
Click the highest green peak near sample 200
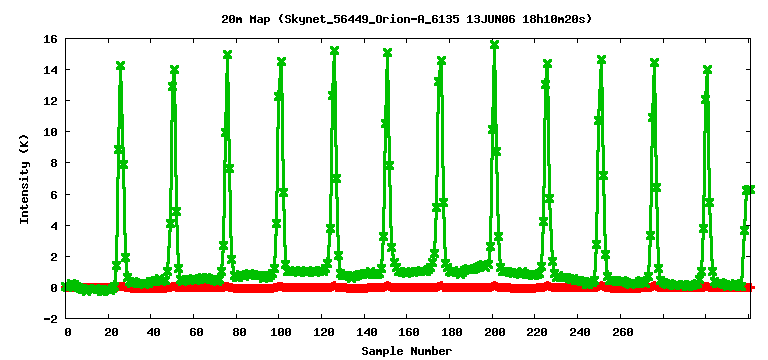[x=494, y=45]
